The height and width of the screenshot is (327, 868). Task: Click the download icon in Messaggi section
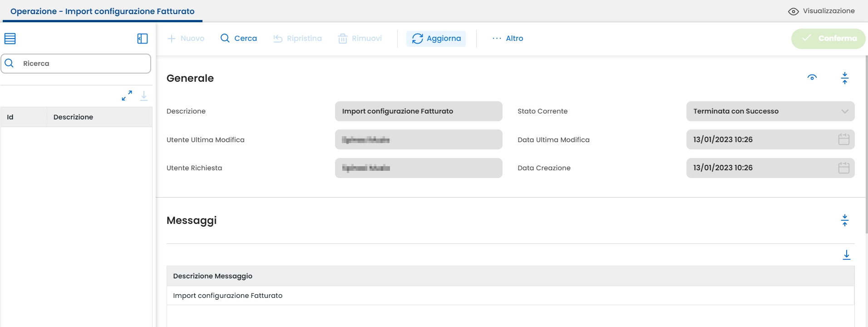pyautogui.click(x=846, y=255)
